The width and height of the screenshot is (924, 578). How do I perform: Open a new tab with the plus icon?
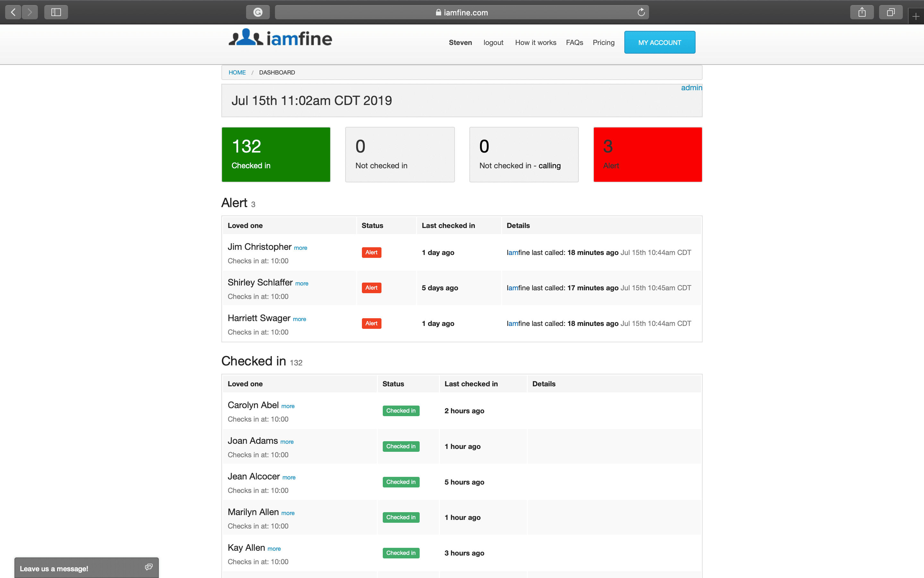point(916,16)
